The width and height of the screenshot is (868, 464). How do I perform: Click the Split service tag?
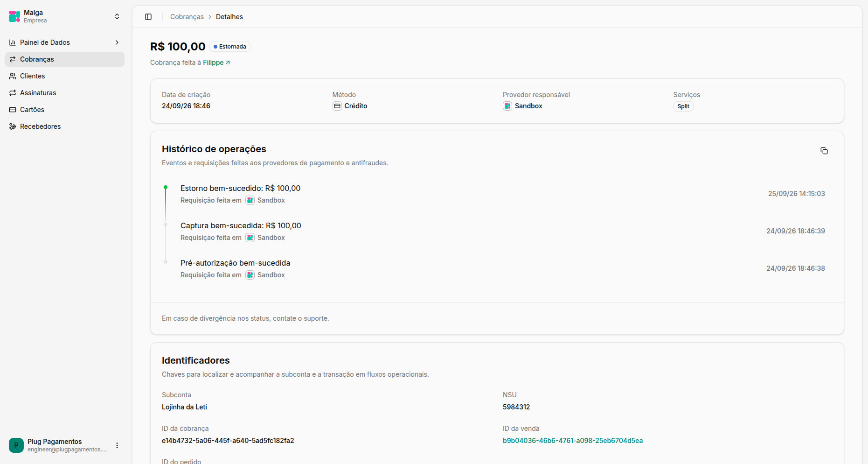[x=683, y=106]
